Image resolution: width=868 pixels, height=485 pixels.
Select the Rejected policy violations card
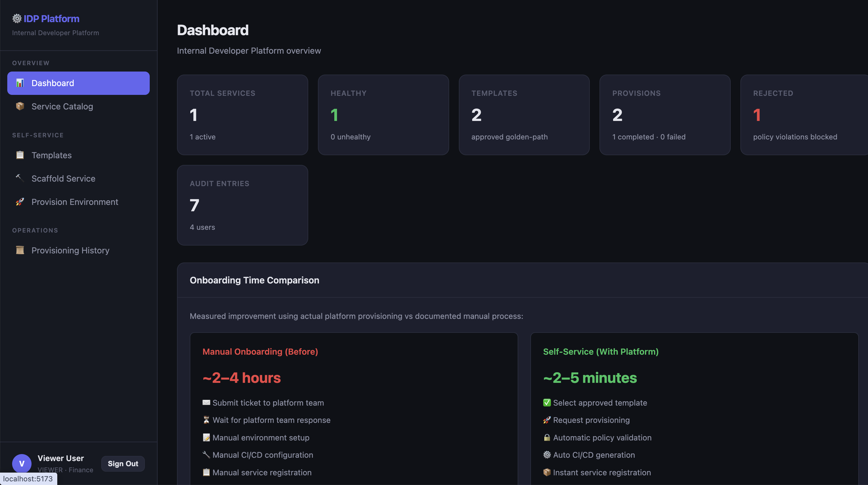point(804,115)
